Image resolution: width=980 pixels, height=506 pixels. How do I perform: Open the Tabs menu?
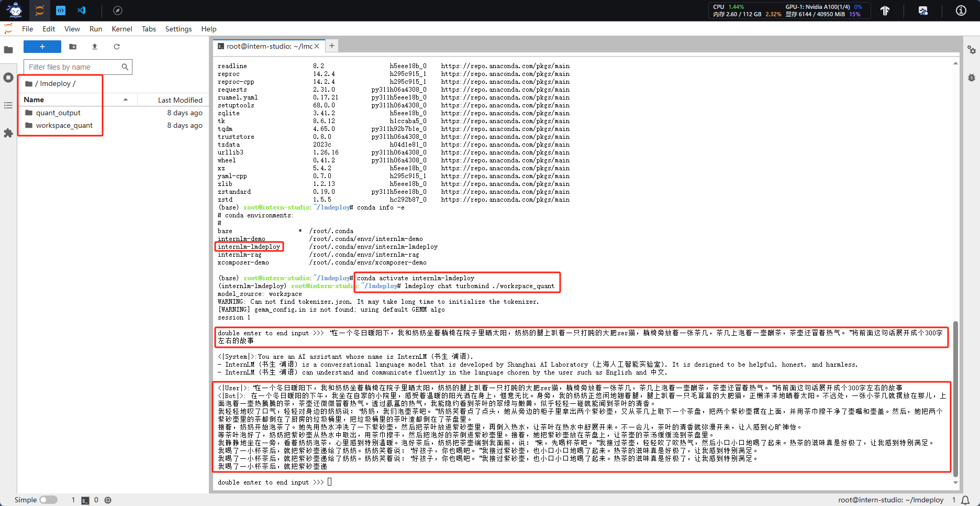149,29
